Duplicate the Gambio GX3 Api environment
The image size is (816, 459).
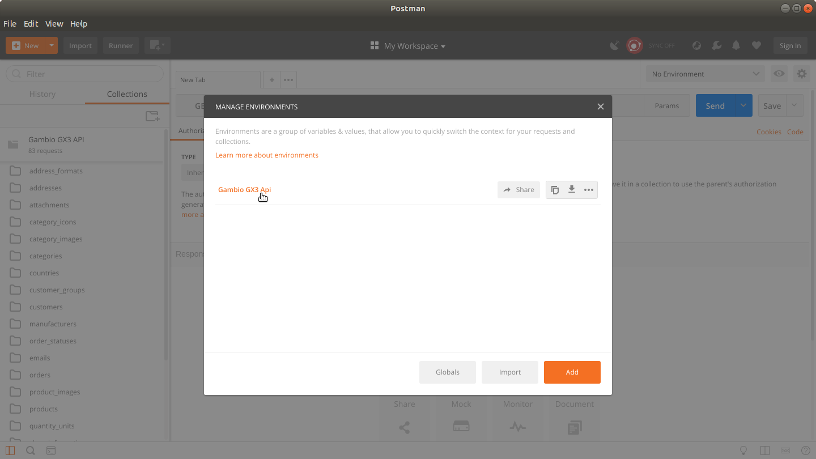pos(555,189)
